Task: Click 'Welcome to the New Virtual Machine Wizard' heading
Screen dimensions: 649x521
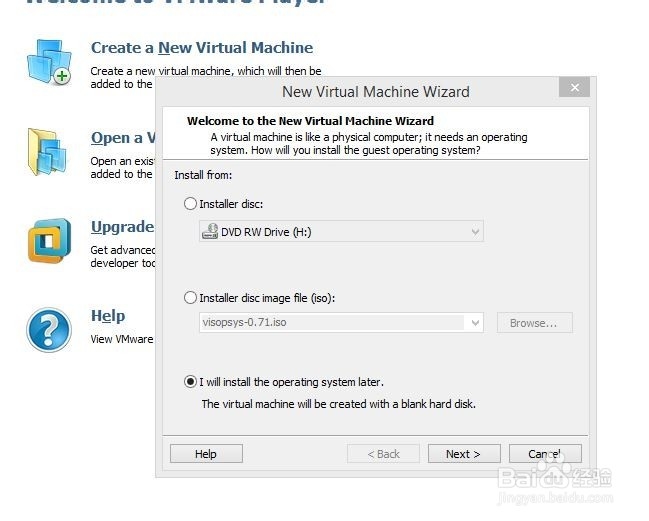Action: tap(310, 121)
